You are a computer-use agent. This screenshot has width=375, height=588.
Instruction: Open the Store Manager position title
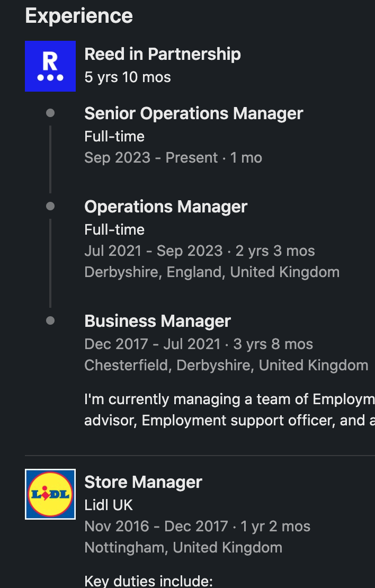coord(144,482)
